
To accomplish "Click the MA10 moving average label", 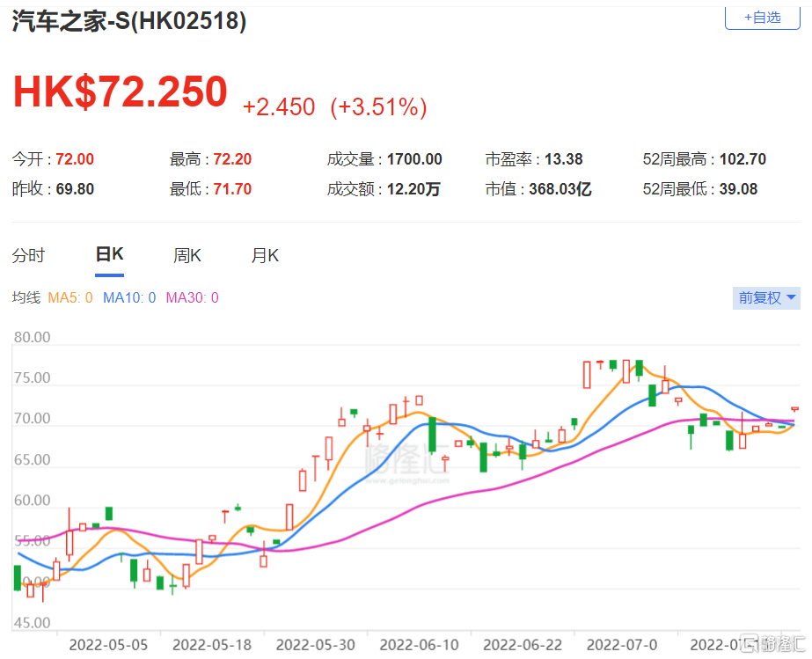I will (x=129, y=298).
